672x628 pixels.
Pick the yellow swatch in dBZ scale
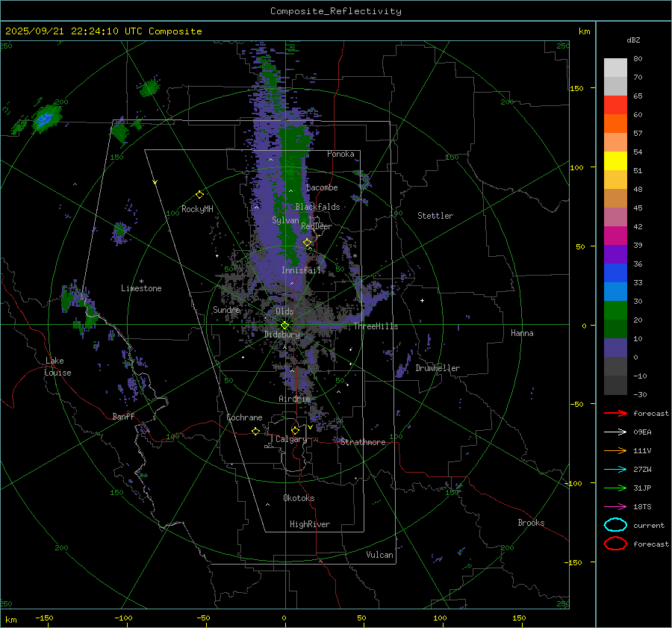pyautogui.click(x=615, y=161)
